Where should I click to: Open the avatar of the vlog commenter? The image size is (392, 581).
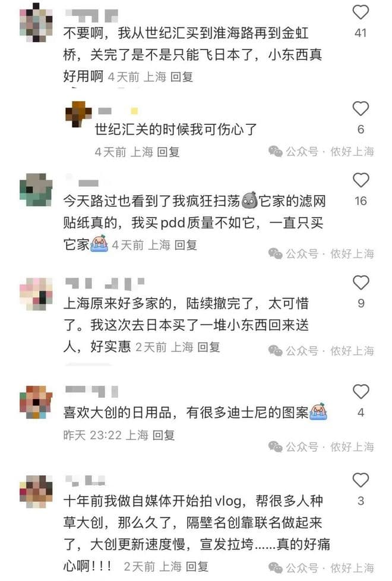[36, 492]
